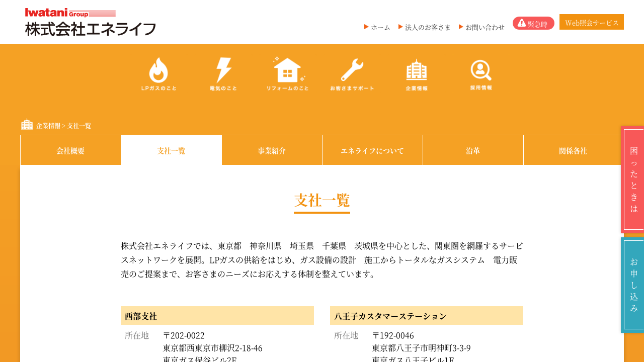Open the 事業紹介 tab
Screen dimensions: 644x362
click(x=272, y=150)
